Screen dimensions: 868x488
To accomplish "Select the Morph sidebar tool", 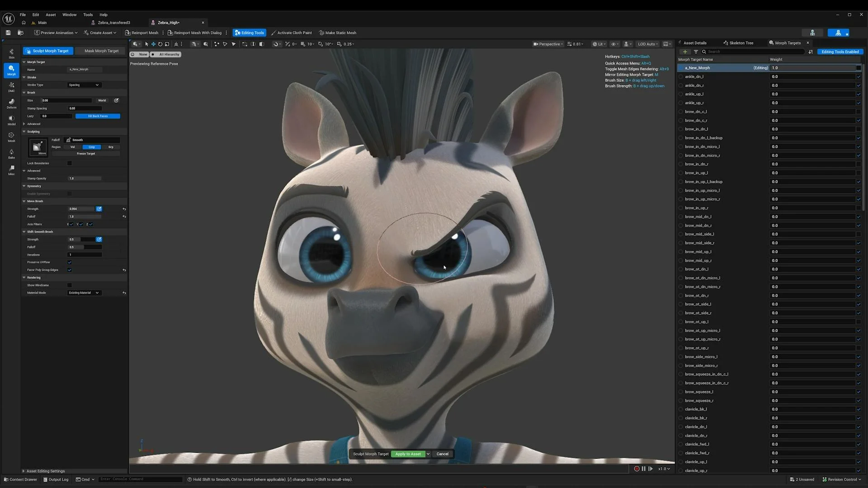I will [11, 70].
